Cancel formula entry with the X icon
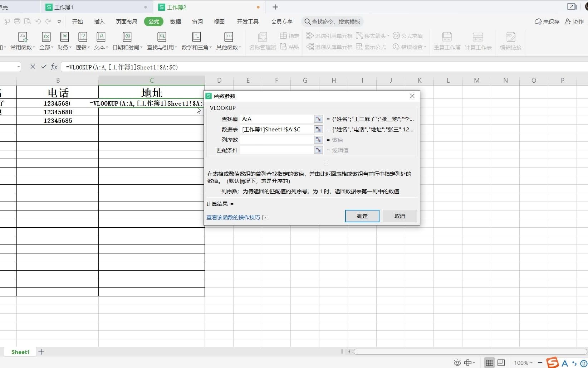 33,67
